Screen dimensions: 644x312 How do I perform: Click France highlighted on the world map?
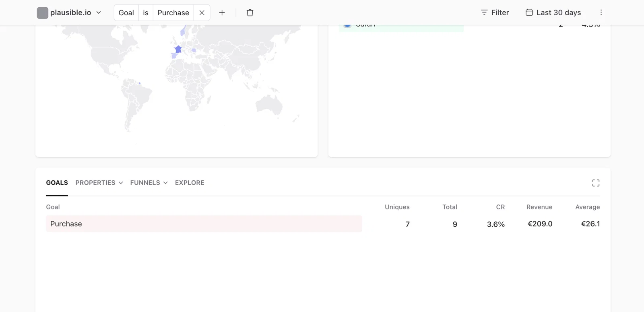pos(178,50)
